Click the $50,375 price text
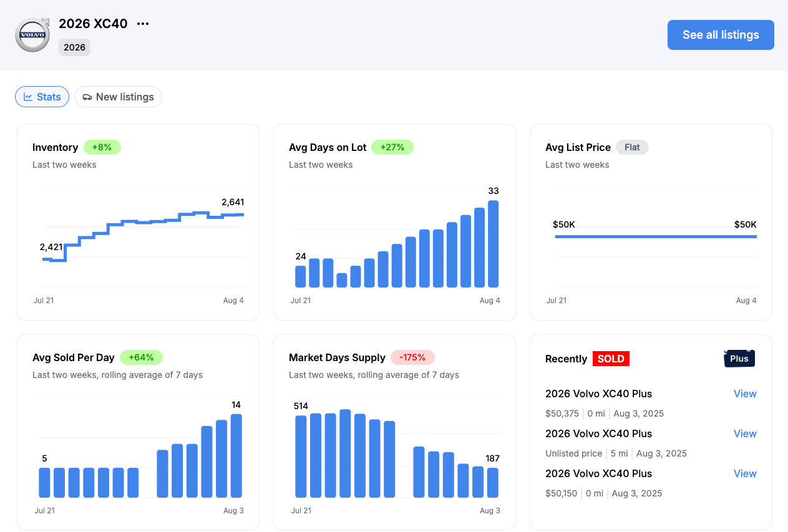This screenshot has height=532, width=788. click(x=562, y=414)
